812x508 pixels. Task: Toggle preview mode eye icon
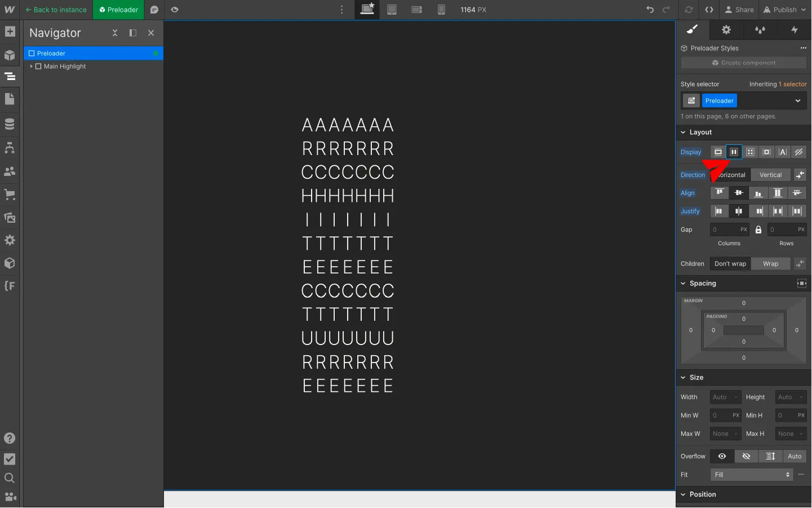pos(175,10)
